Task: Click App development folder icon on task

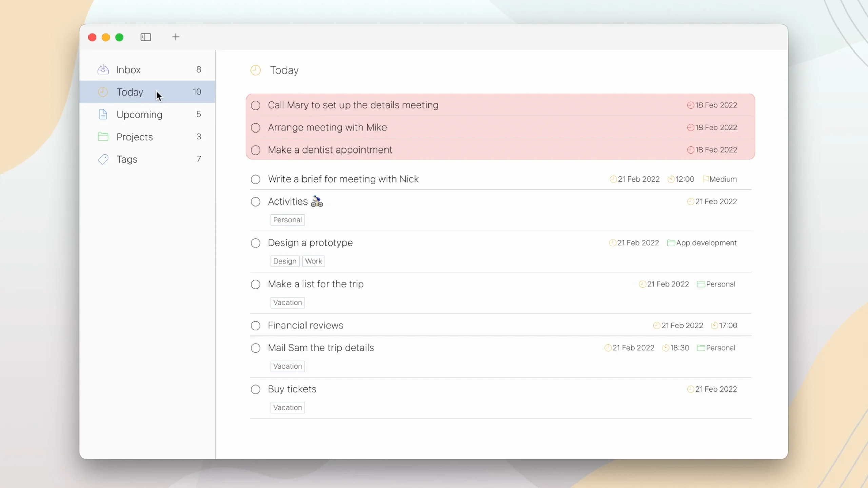Action: coord(671,243)
